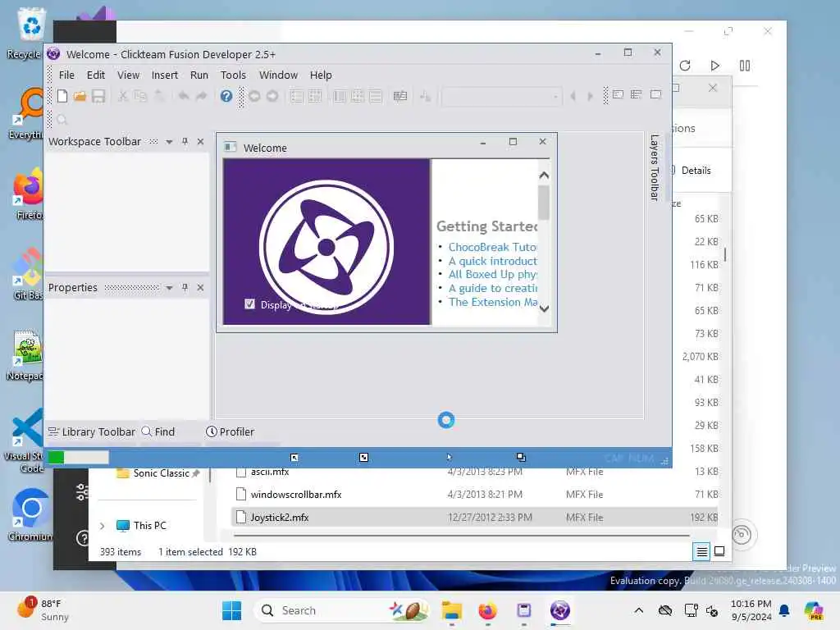Click the Event list editor icon
Image resolution: width=840 pixels, height=630 pixels.
(376, 97)
